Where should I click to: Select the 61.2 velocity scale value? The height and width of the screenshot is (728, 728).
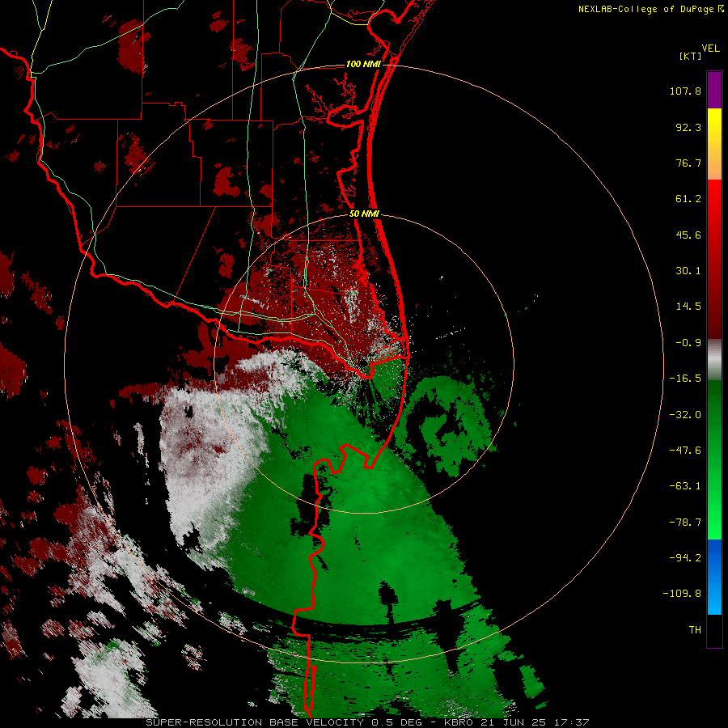pos(688,199)
